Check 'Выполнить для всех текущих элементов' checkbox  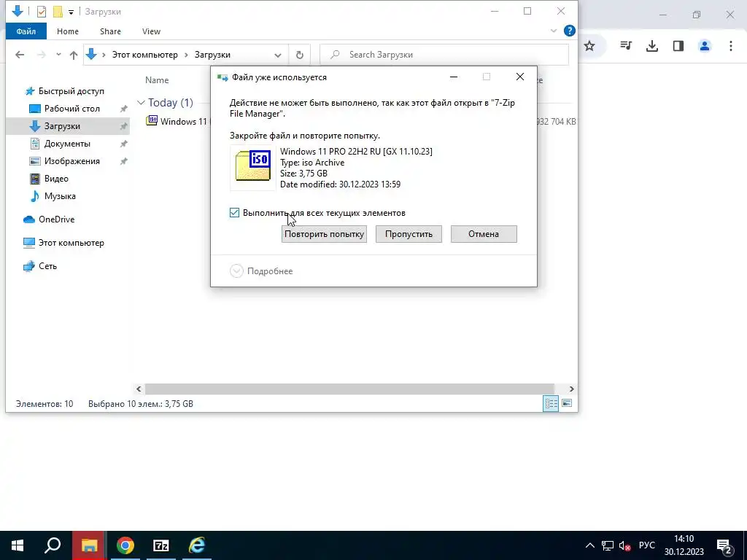pos(234,213)
